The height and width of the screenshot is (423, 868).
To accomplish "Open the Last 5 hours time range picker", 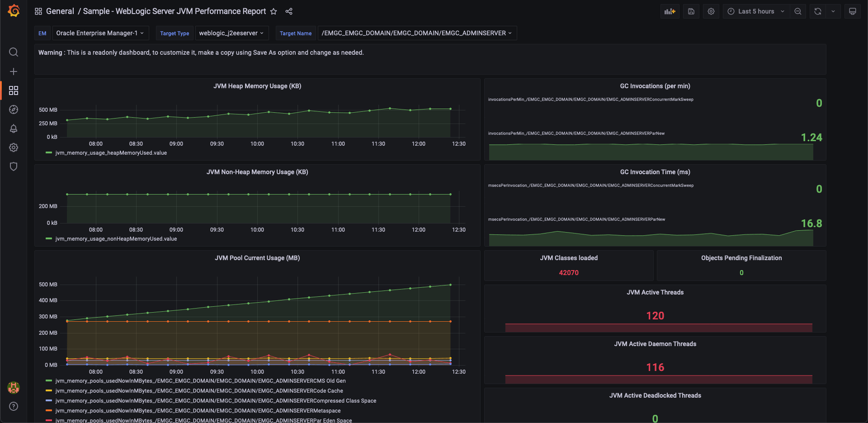I will [x=755, y=11].
